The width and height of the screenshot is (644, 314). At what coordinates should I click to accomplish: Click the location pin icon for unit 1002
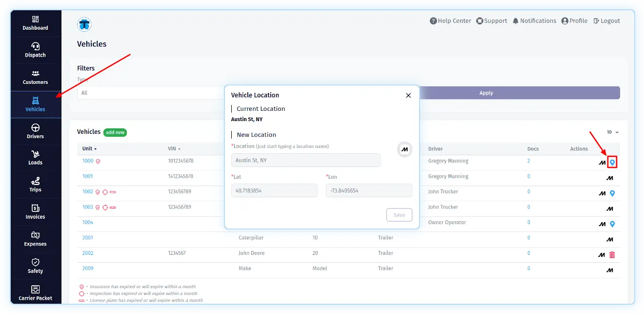click(x=612, y=193)
